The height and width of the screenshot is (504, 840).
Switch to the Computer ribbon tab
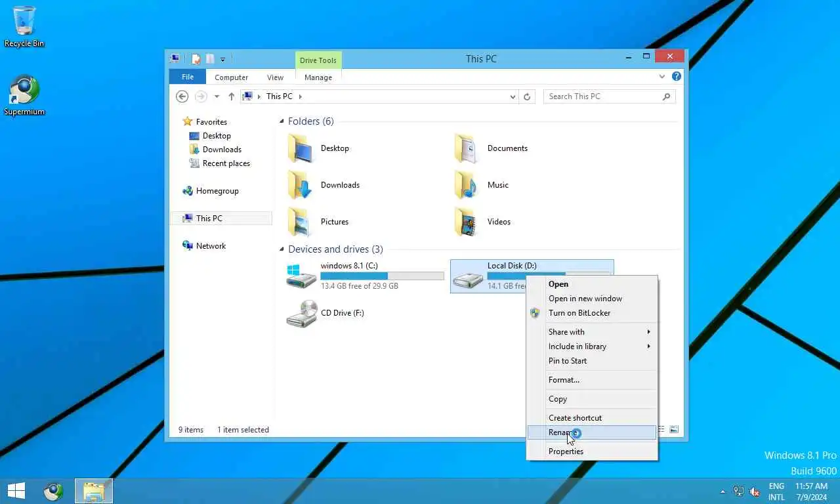pyautogui.click(x=231, y=77)
